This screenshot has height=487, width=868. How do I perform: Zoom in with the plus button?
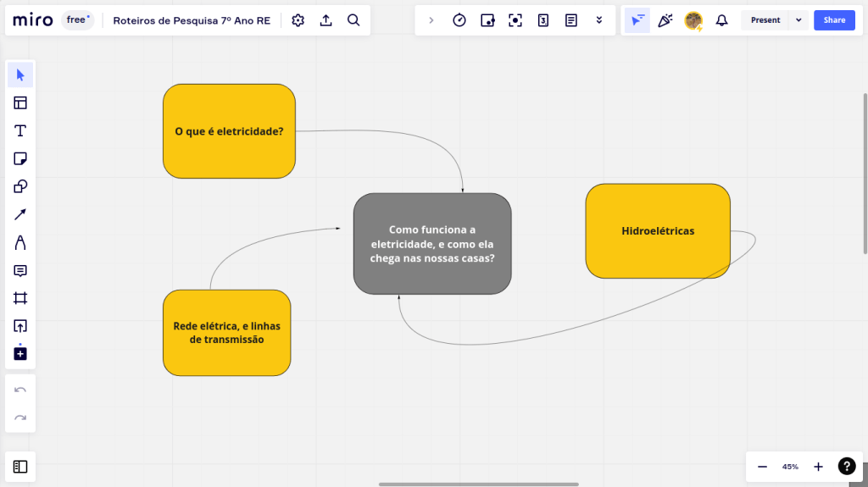click(x=818, y=467)
